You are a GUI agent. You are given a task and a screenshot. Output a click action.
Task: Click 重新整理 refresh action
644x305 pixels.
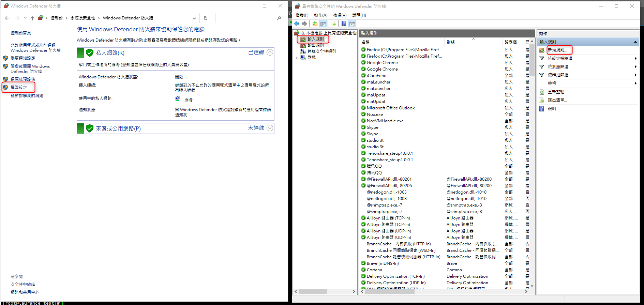pos(556,92)
